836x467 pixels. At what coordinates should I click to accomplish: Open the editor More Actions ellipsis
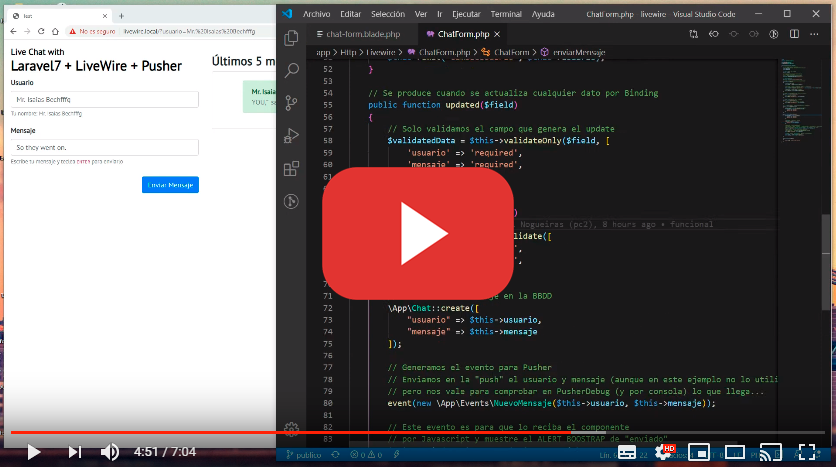(x=814, y=34)
